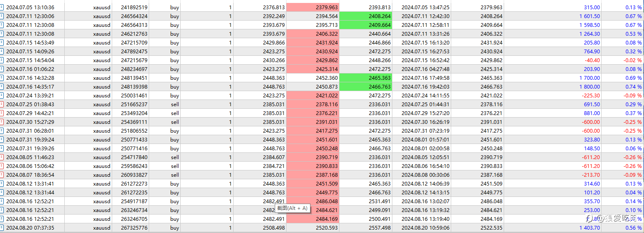Click the green take-profit cell 2408.264
The width and height of the screenshot is (644, 233).
(x=365, y=16)
